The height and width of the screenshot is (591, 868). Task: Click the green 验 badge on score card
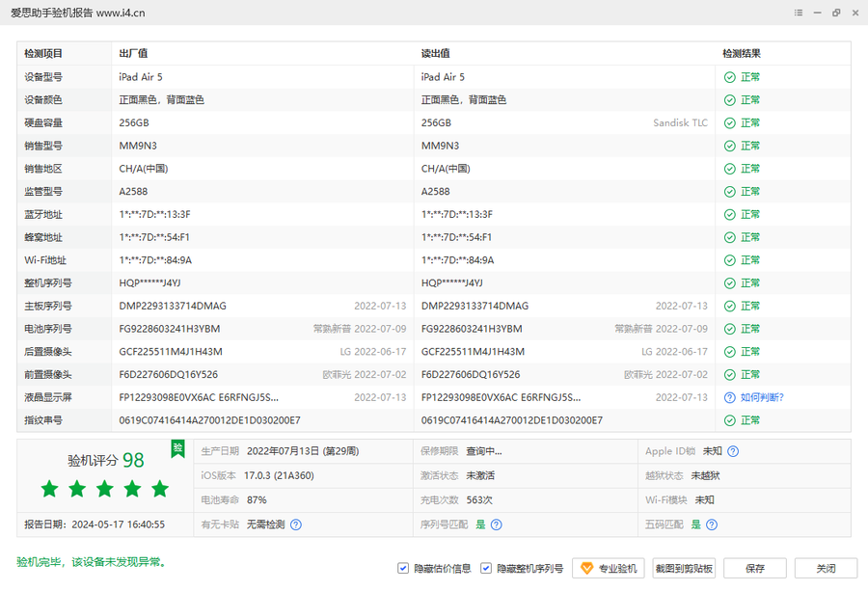pyautogui.click(x=177, y=448)
